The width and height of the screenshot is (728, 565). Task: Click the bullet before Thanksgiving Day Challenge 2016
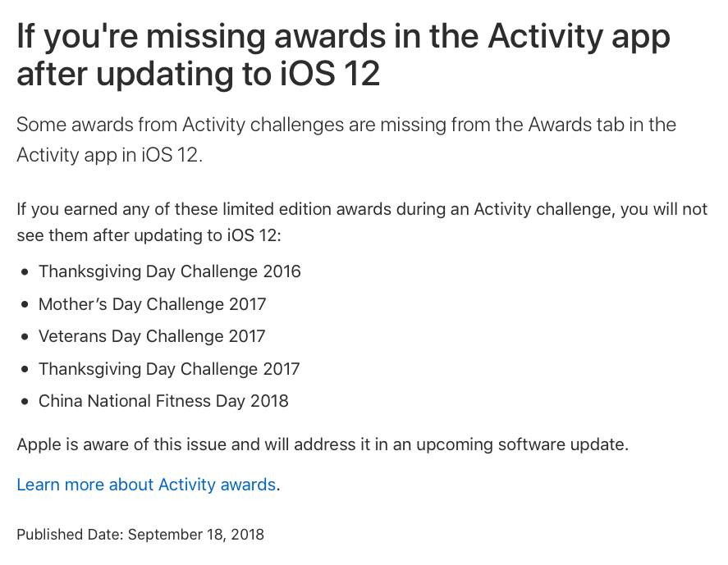click(25, 271)
